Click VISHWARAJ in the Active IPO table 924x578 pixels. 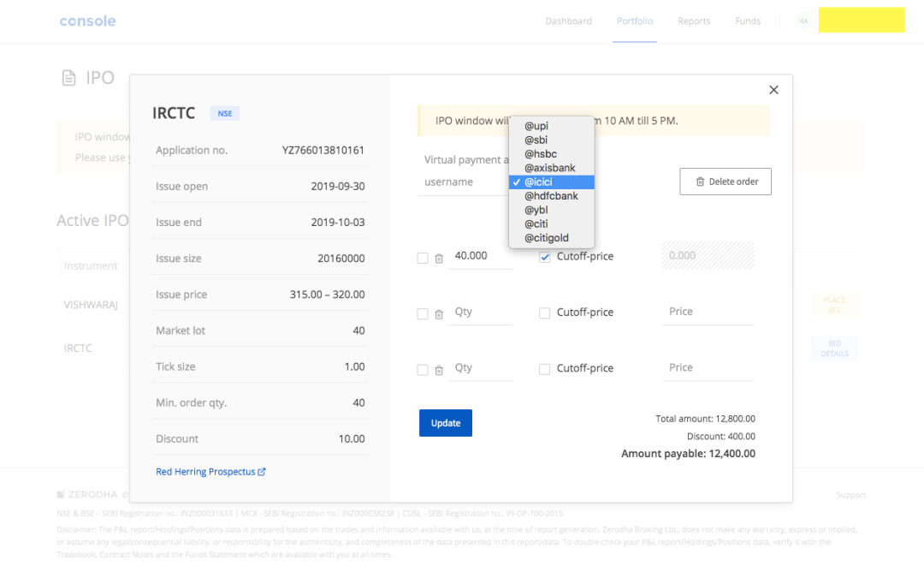pos(91,305)
